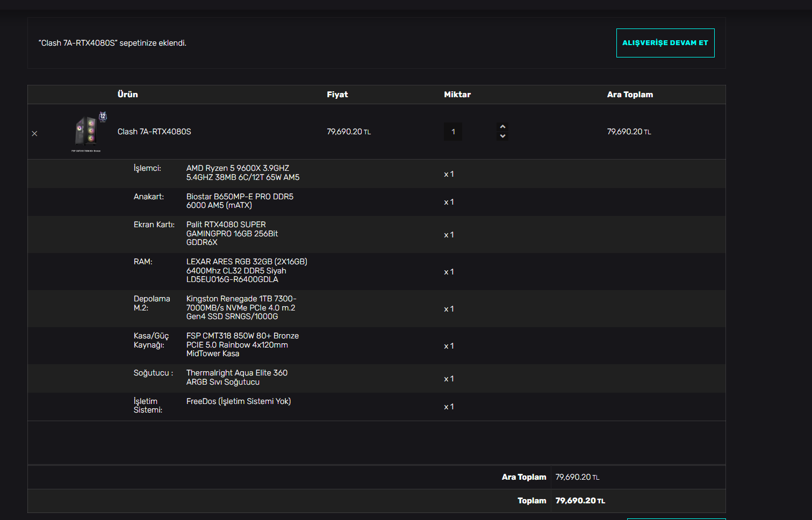
Task: Select the Biostar B650MP-E PRO motherboard text
Action: (x=240, y=201)
